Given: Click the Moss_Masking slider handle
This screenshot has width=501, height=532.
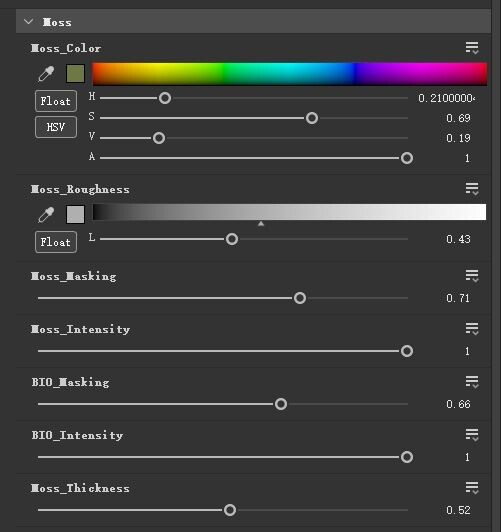Looking at the screenshot, I should coord(300,298).
